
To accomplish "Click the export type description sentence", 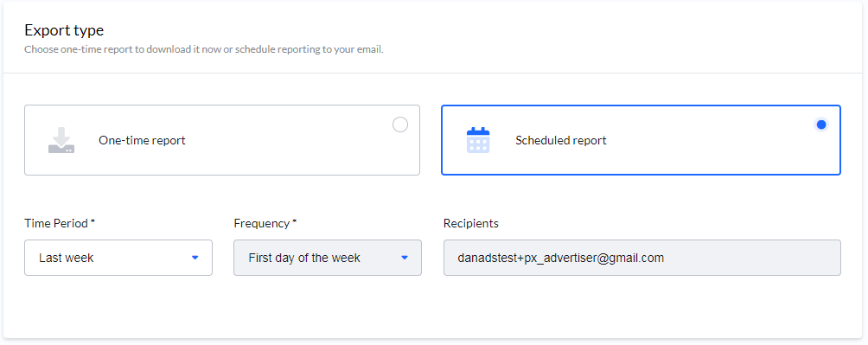I will coord(204,49).
